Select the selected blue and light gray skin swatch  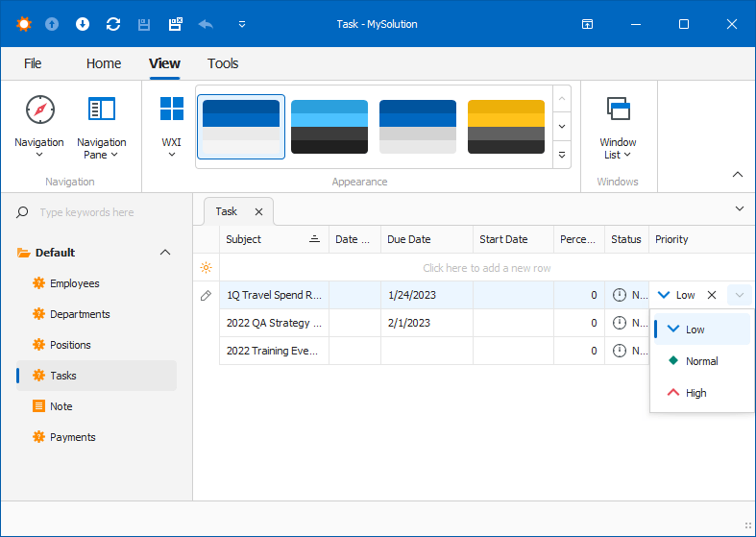[241, 127]
